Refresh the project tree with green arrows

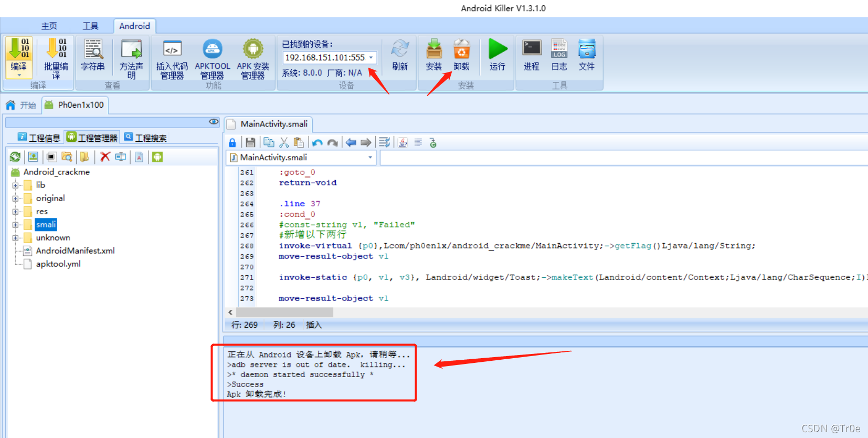click(15, 157)
